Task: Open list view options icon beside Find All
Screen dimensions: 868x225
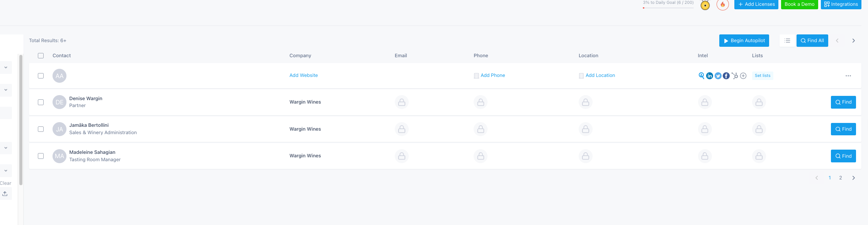Action: tap(787, 41)
